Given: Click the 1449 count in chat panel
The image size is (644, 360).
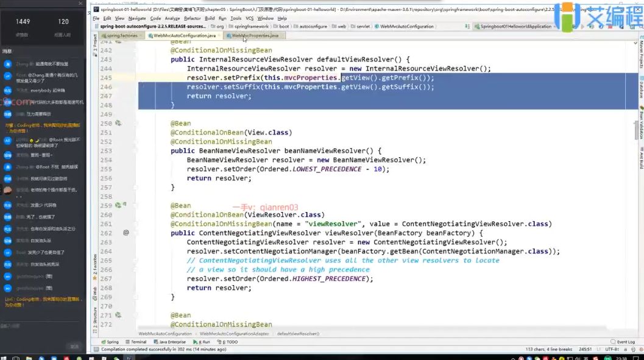Looking at the screenshot, I should (x=23, y=21).
